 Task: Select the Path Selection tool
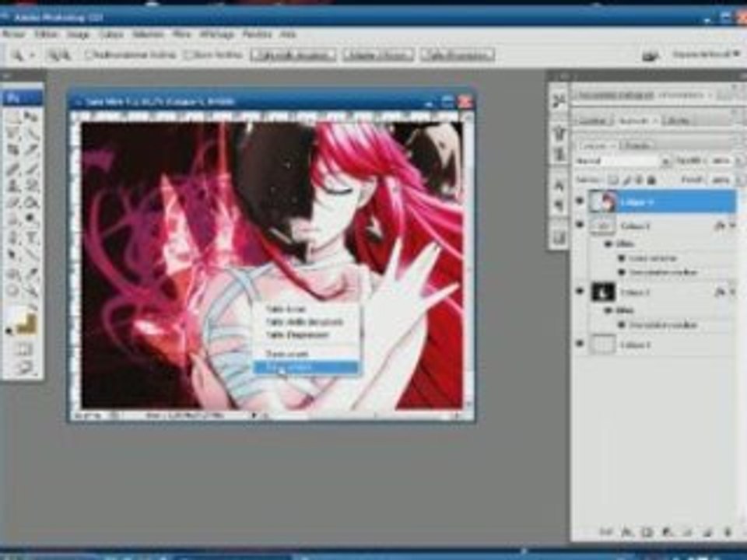click(13, 255)
